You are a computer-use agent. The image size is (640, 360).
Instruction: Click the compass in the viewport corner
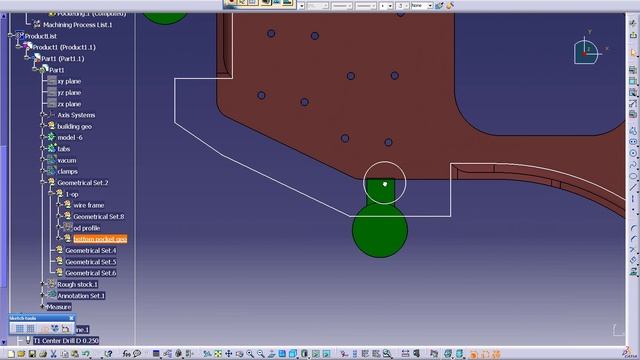(587, 52)
